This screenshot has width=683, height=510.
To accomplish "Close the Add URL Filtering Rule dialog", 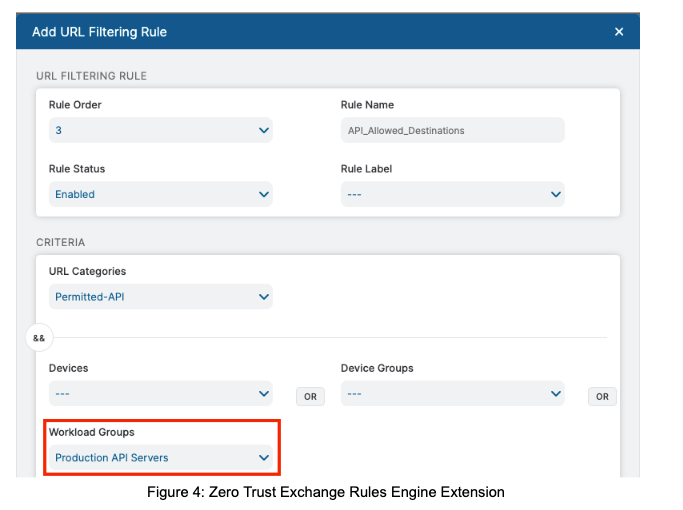I will 618,32.
